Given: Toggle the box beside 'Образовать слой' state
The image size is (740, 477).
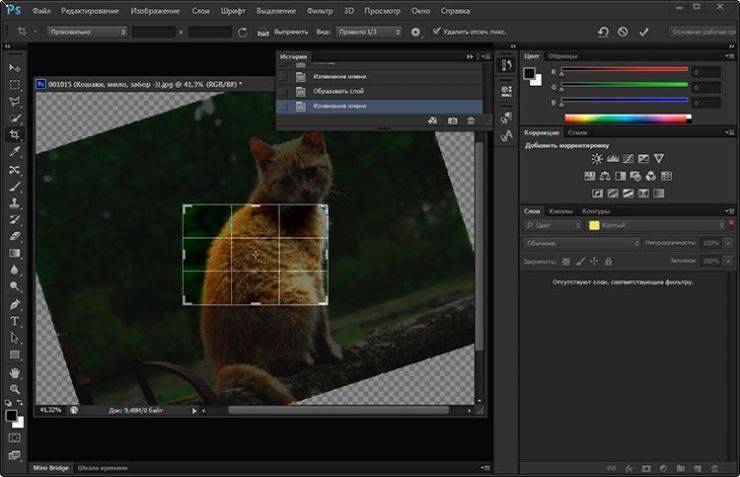Looking at the screenshot, I should [x=284, y=91].
